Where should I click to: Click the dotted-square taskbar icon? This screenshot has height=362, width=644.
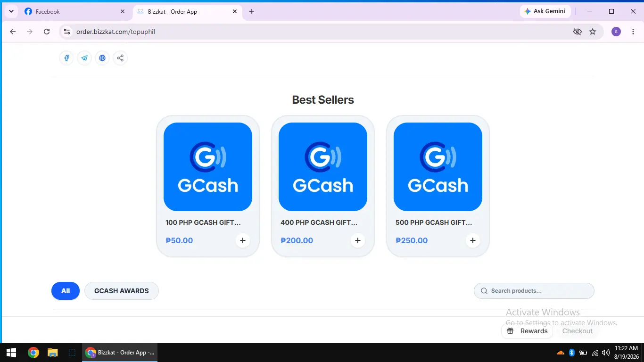pyautogui.click(x=72, y=353)
